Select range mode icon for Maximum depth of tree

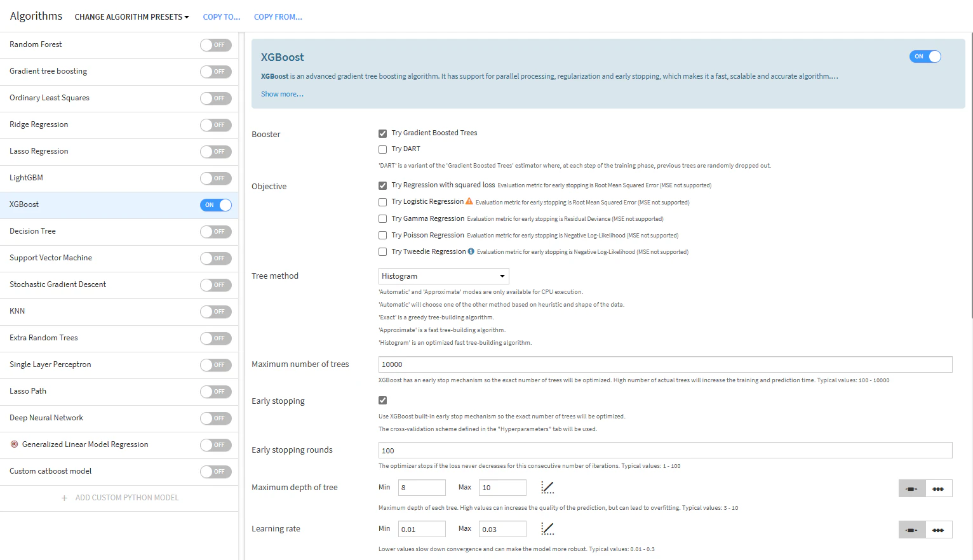912,488
